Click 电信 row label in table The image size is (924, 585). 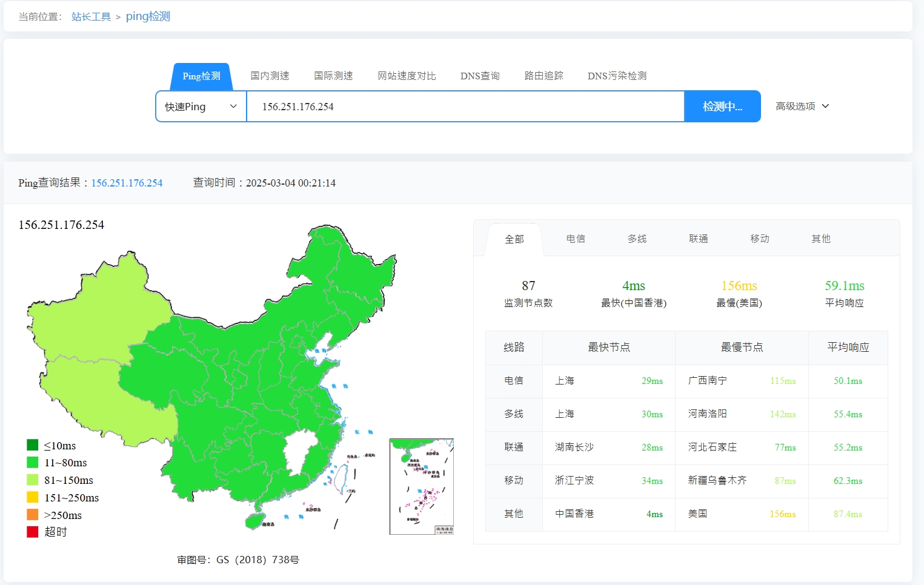point(514,381)
